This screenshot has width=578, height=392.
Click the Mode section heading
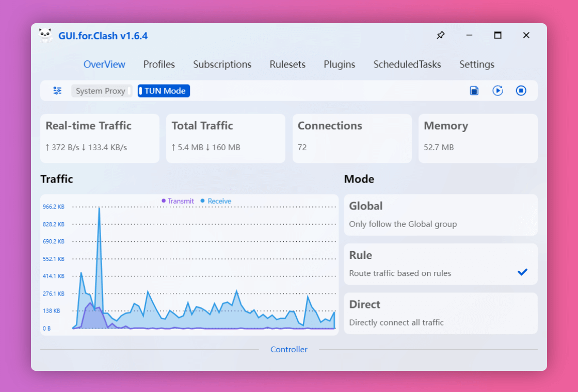click(359, 179)
